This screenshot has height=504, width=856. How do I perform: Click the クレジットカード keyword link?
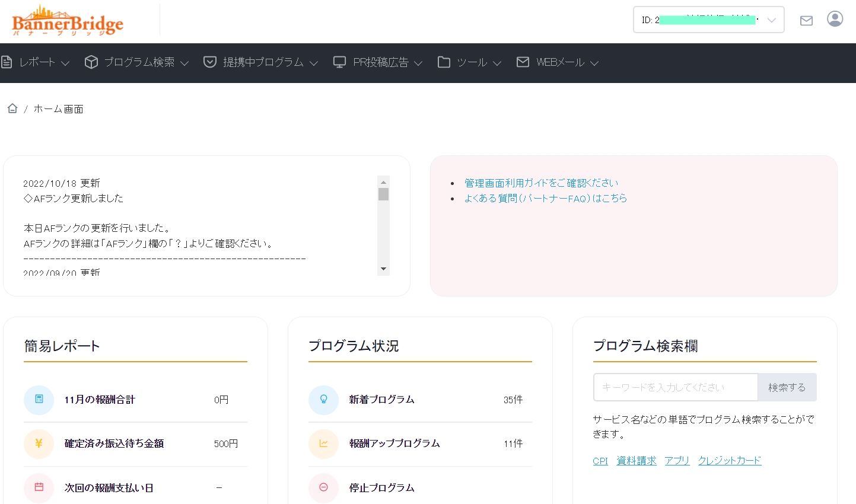[730, 461]
